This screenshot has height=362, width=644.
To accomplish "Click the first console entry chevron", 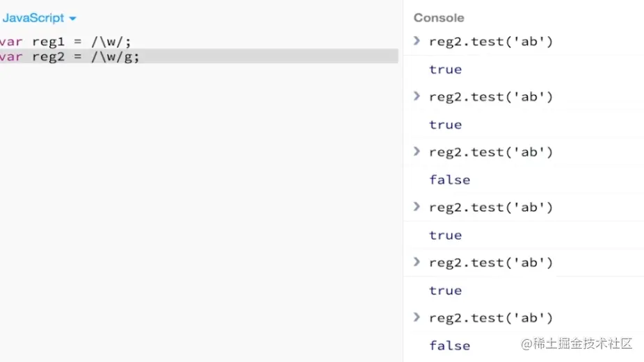I will coord(417,40).
